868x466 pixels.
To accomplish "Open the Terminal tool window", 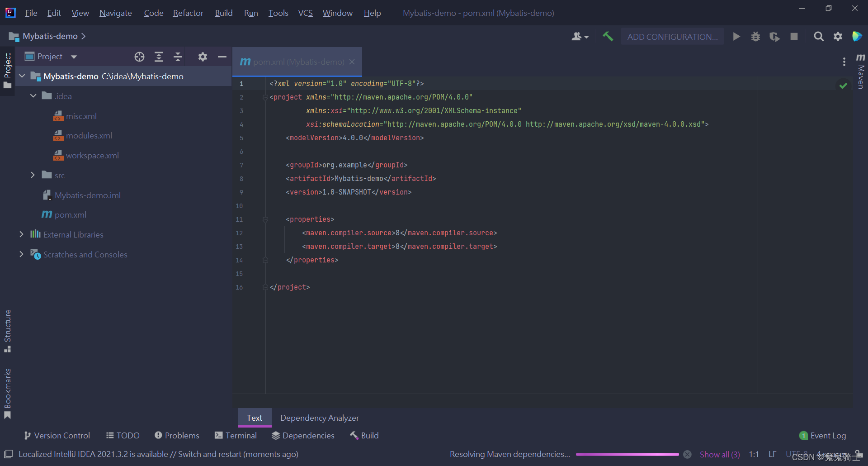I will pyautogui.click(x=236, y=435).
